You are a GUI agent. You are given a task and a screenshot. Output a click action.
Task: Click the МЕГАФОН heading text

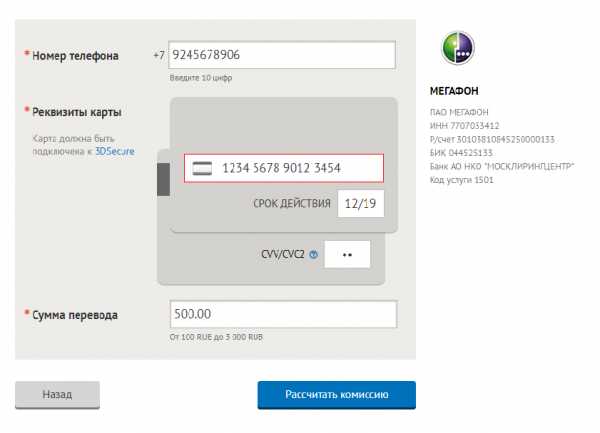pos(454,91)
